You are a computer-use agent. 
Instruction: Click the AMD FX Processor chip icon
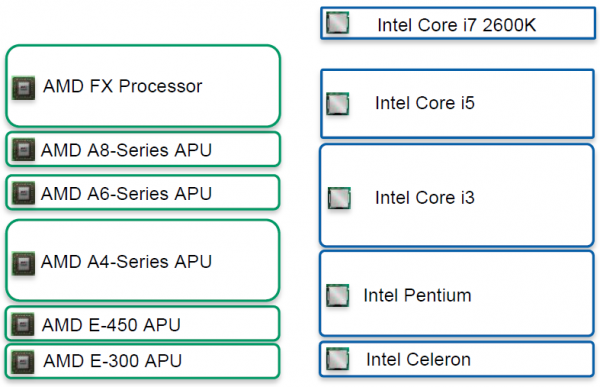click(x=23, y=88)
